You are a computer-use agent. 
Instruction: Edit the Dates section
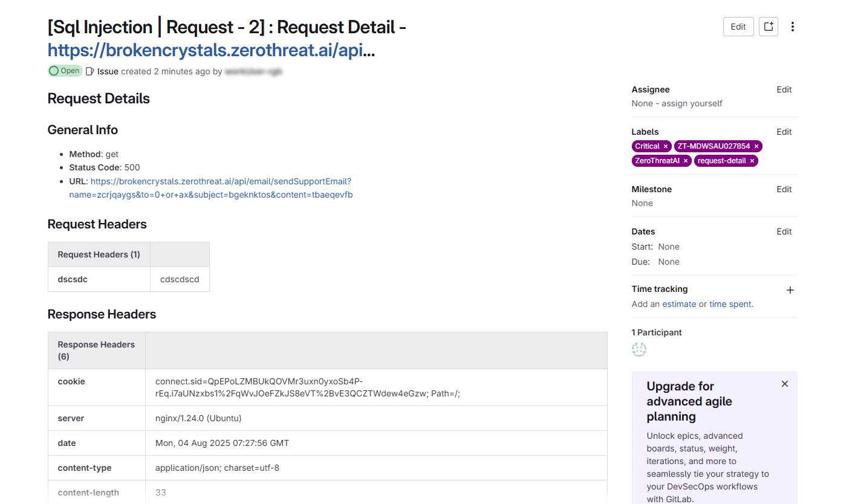[x=784, y=231]
